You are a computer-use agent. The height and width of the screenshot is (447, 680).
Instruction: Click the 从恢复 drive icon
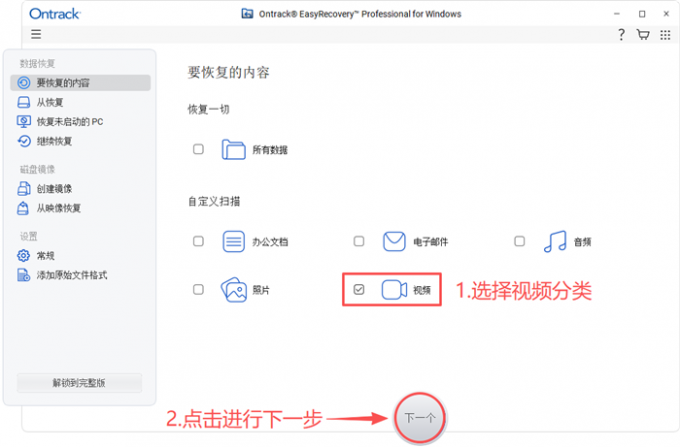(23, 102)
